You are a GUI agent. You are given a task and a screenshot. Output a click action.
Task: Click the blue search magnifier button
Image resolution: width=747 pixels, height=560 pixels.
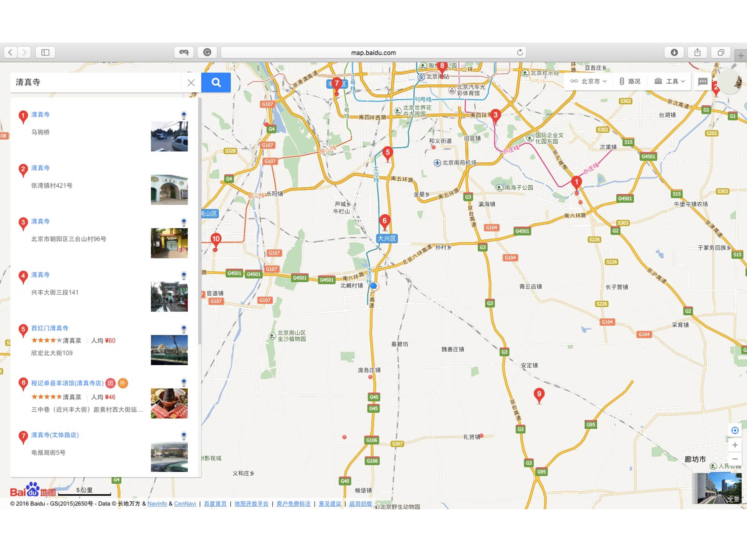pyautogui.click(x=216, y=82)
